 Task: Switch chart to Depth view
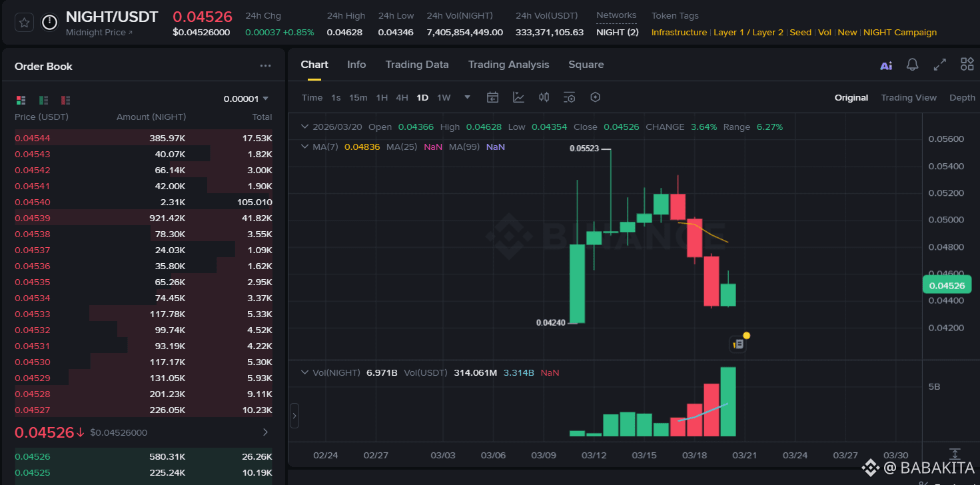pyautogui.click(x=962, y=97)
